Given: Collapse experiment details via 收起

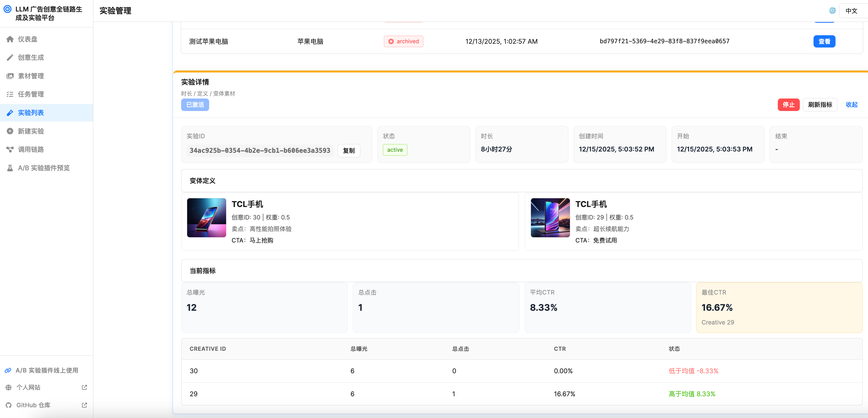Looking at the screenshot, I should tap(851, 105).
